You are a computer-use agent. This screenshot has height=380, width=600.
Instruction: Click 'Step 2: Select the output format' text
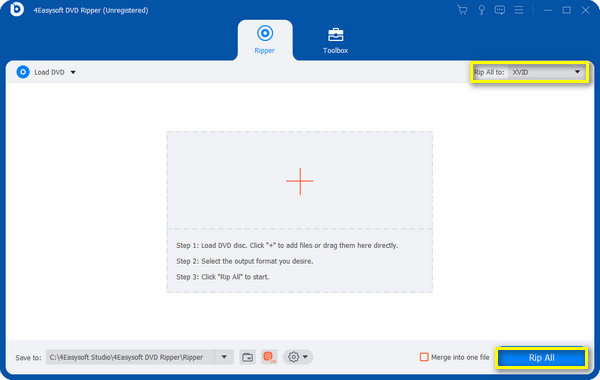pos(245,261)
